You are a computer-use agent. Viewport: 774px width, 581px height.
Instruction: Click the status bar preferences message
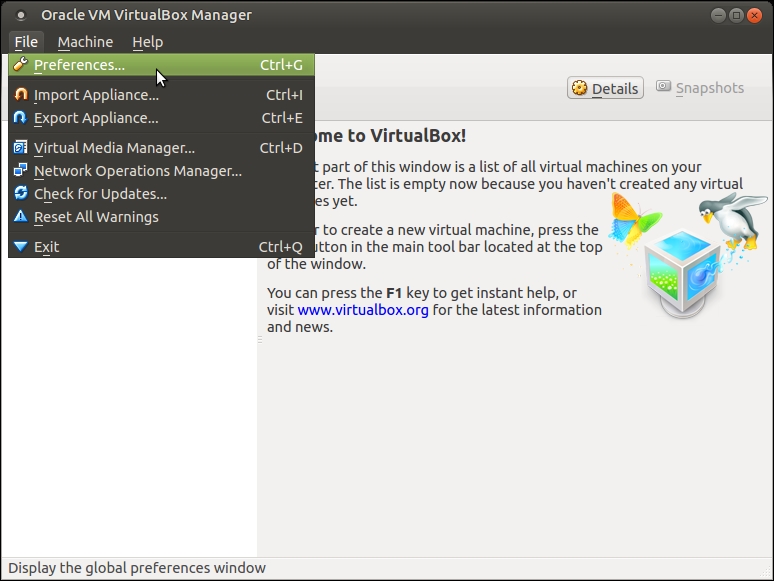(137, 568)
